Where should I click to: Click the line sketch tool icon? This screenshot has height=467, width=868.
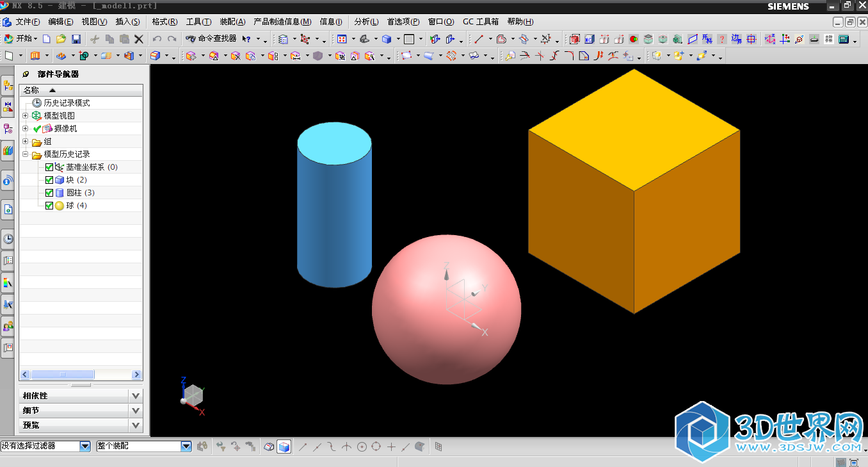pyautogui.click(x=479, y=39)
